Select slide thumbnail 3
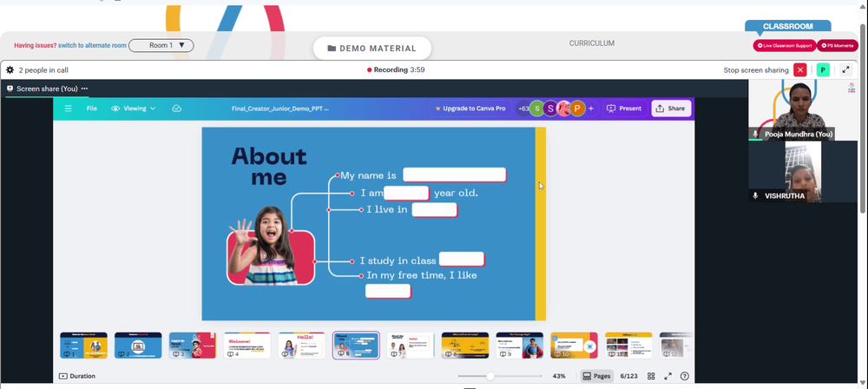This screenshot has width=868, height=389. point(192,346)
